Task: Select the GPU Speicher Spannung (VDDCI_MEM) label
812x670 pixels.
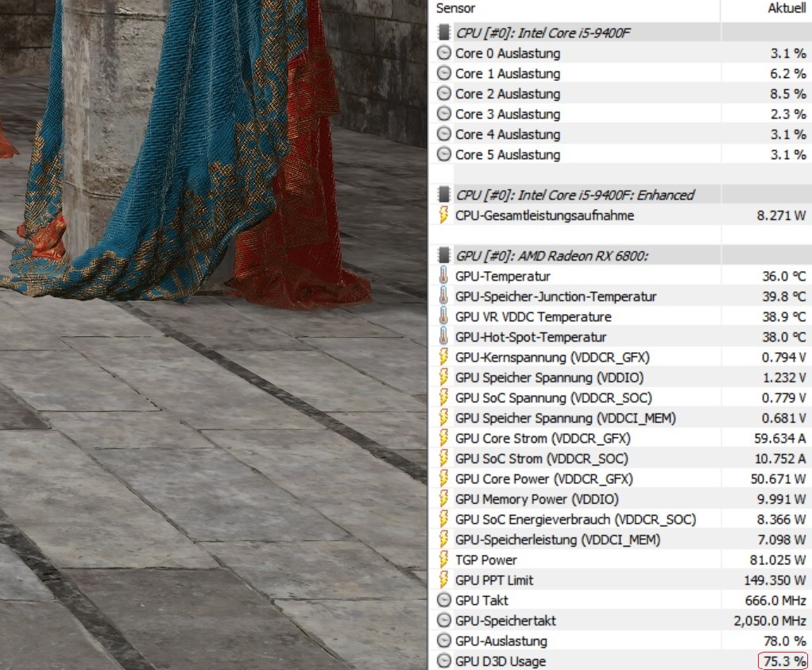Action: coord(566,417)
